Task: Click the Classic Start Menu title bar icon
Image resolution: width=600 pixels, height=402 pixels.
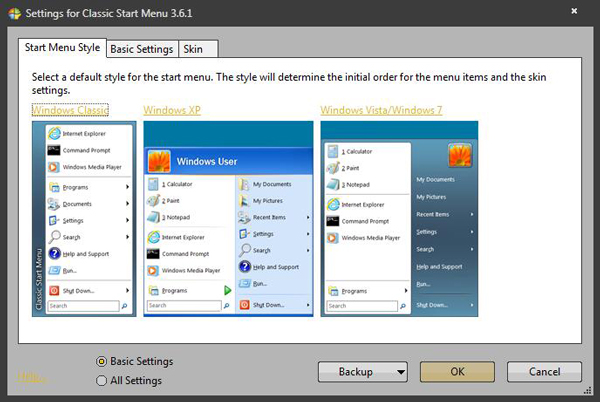Action: 15,13
